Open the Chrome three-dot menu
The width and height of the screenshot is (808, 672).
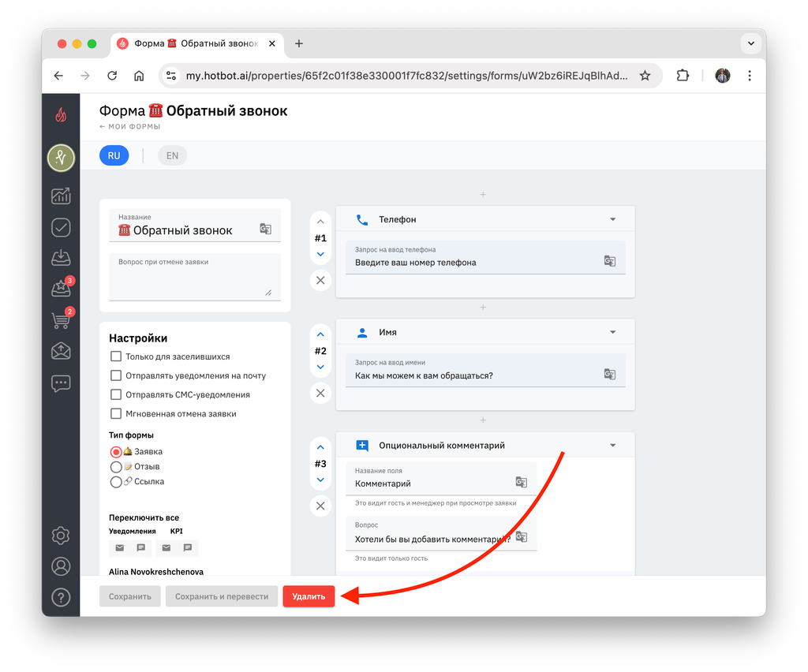750,76
